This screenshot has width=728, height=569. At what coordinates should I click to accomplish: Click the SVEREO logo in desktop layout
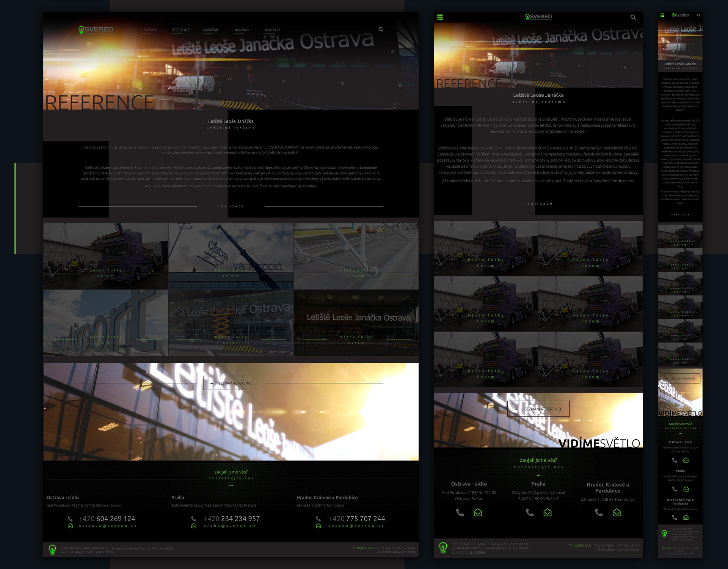click(96, 30)
